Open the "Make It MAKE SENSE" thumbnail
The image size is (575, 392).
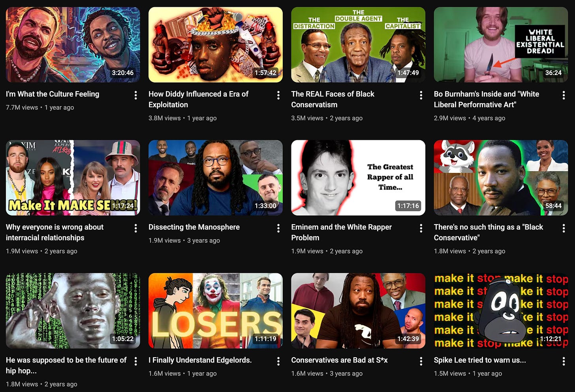click(x=73, y=178)
